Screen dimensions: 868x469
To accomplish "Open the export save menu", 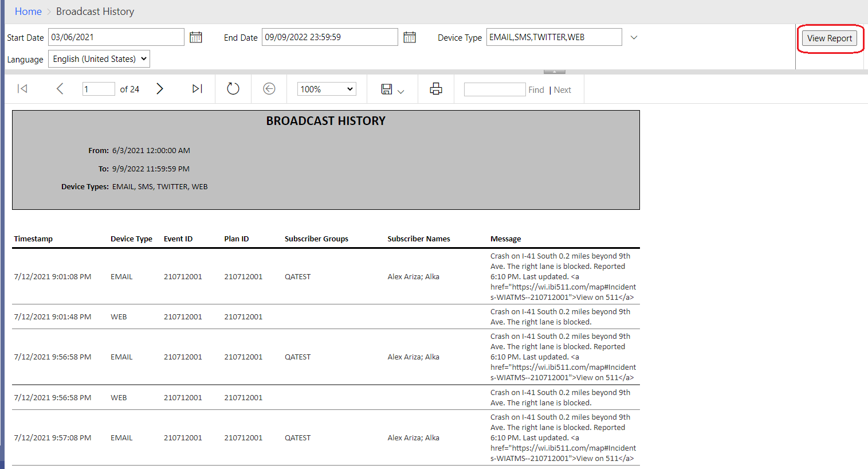I will pyautogui.click(x=392, y=89).
